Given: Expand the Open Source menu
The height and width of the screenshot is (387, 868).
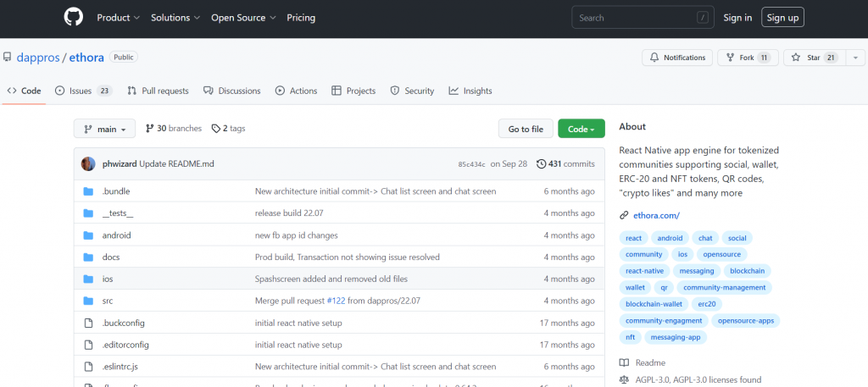Looking at the screenshot, I should click(243, 18).
